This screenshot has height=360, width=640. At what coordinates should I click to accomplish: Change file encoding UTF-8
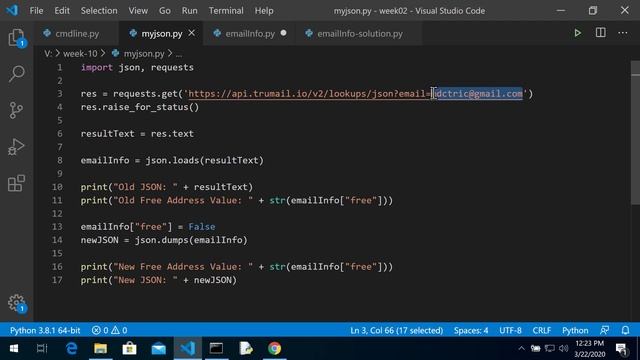(x=510, y=330)
